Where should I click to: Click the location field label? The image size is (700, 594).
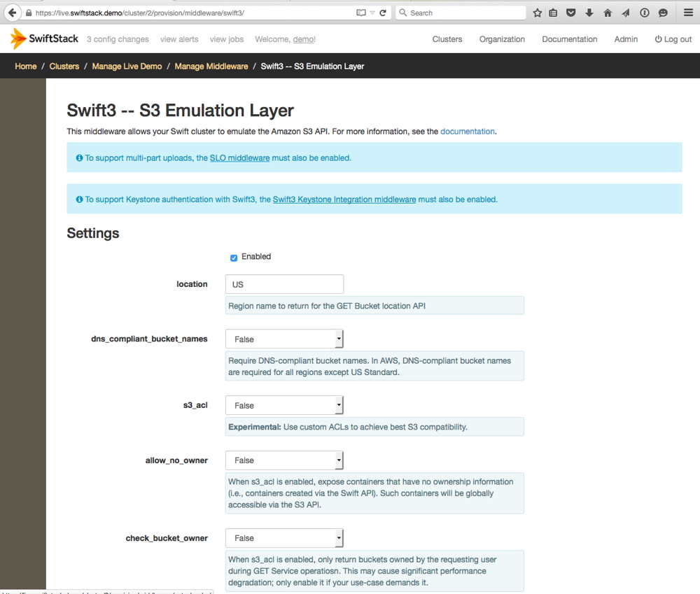[192, 284]
